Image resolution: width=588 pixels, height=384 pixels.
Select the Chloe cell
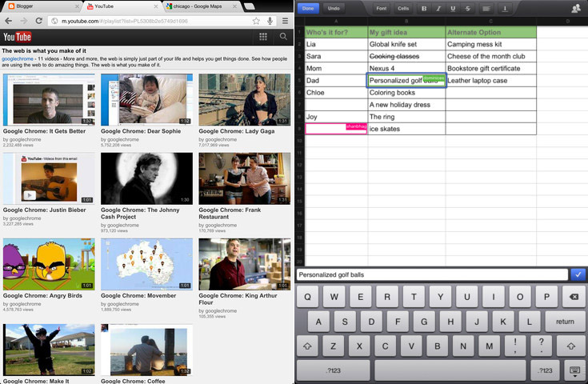(x=336, y=93)
